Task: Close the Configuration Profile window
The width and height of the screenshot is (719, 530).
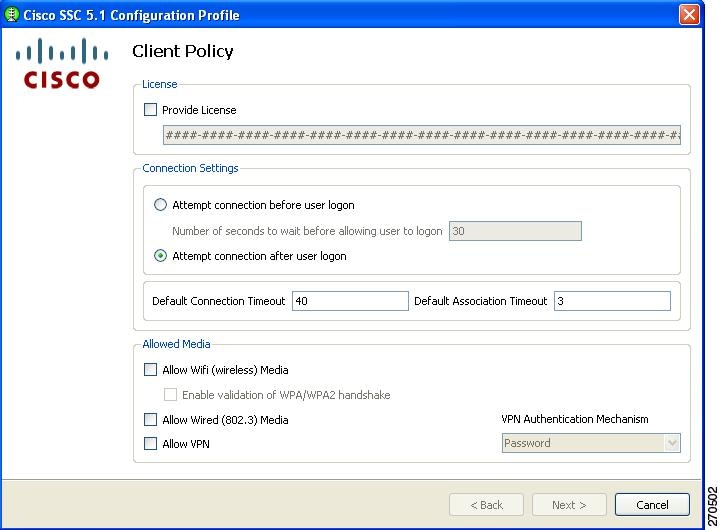Action: (x=689, y=15)
